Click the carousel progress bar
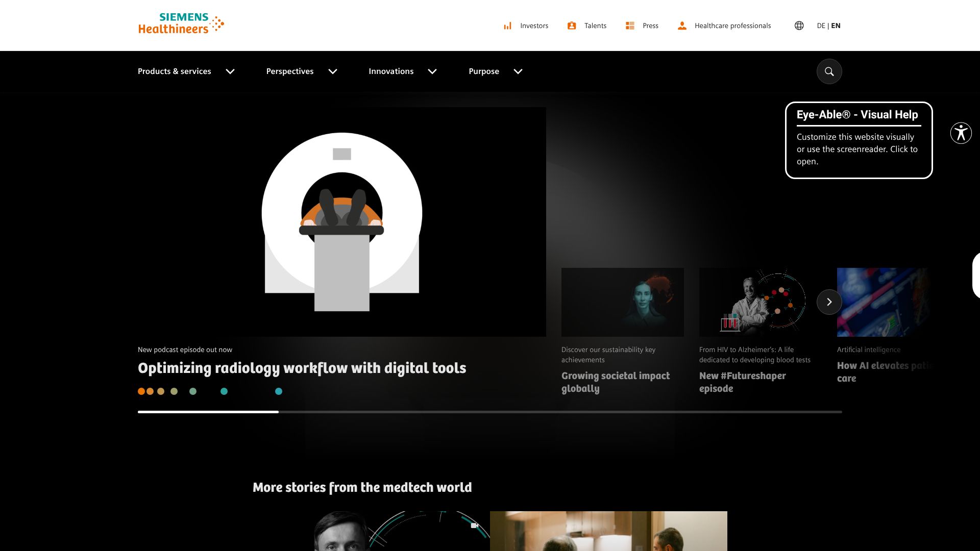The width and height of the screenshot is (980, 551). point(489,412)
